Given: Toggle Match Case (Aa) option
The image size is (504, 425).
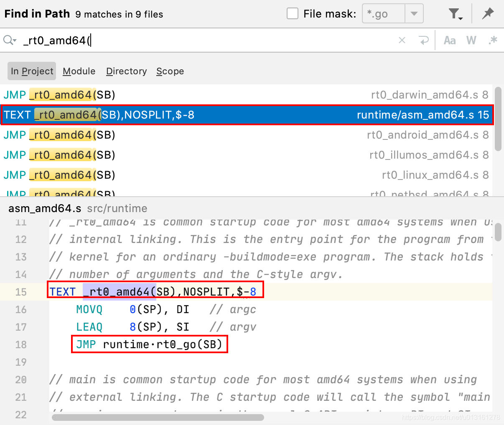Looking at the screenshot, I should (450, 40).
